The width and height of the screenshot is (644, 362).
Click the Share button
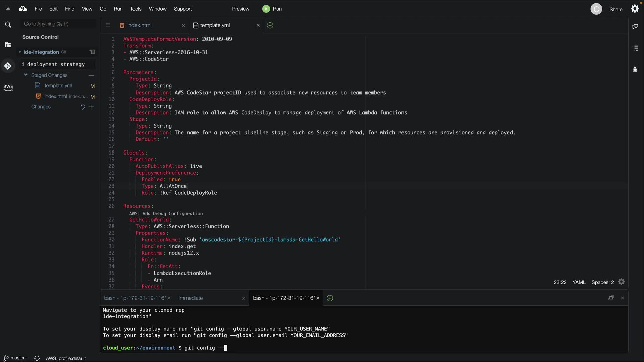[615, 9]
